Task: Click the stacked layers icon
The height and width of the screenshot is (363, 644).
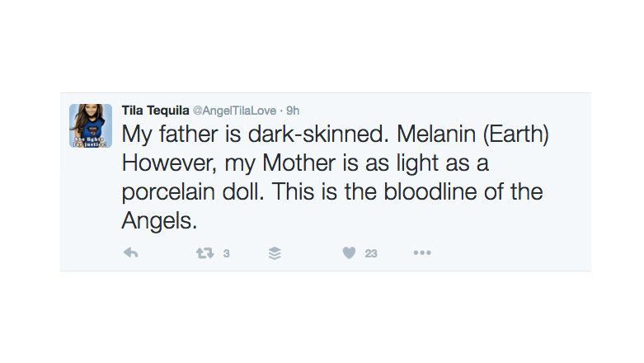Action: click(275, 253)
